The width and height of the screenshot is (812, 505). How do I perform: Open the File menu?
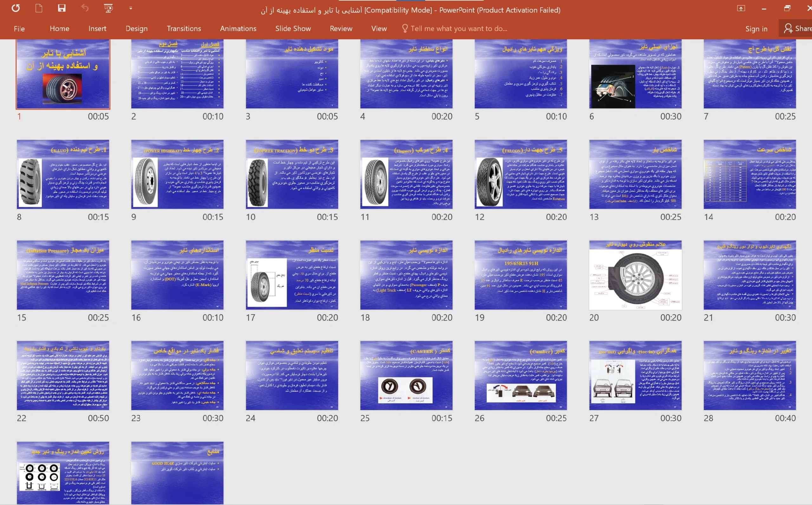pos(19,29)
